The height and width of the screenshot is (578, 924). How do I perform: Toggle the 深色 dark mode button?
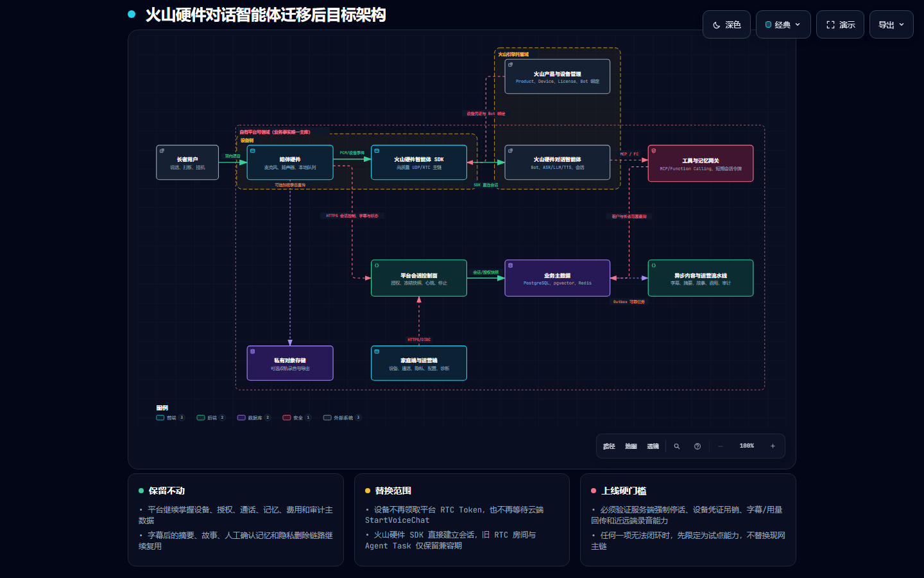pos(726,24)
